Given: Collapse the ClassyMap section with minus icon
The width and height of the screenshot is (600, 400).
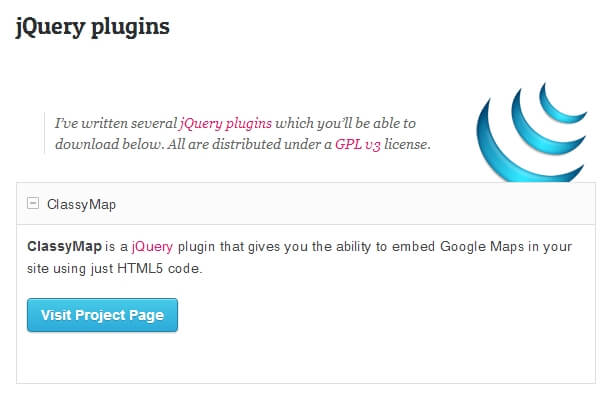Looking at the screenshot, I should [x=33, y=203].
